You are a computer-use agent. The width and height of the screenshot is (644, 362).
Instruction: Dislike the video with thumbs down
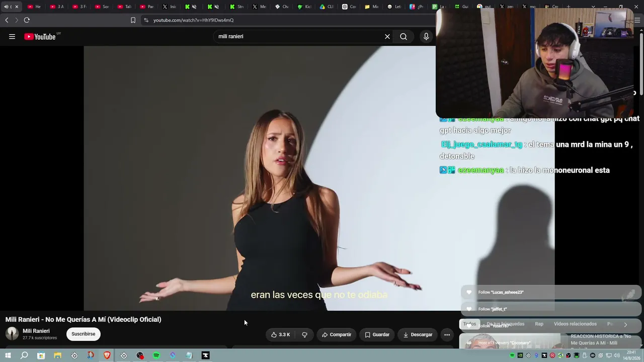tap(304, 334)
